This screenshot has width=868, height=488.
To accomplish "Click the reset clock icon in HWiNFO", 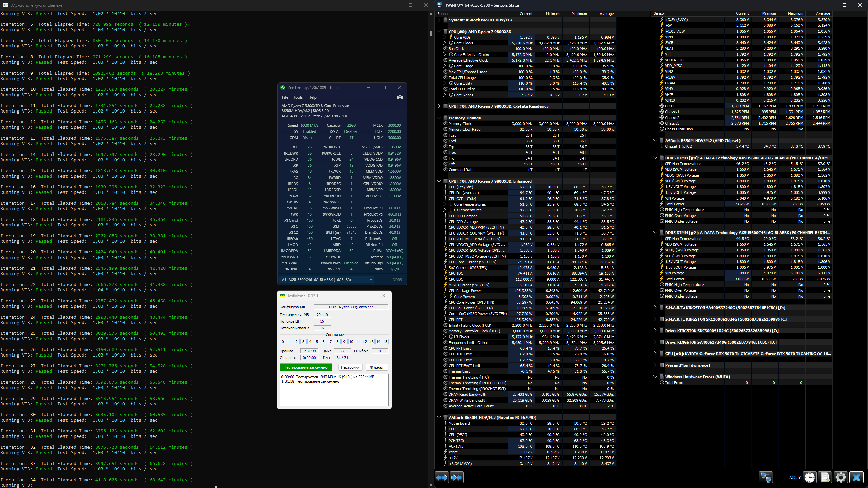I will [810, 477].
